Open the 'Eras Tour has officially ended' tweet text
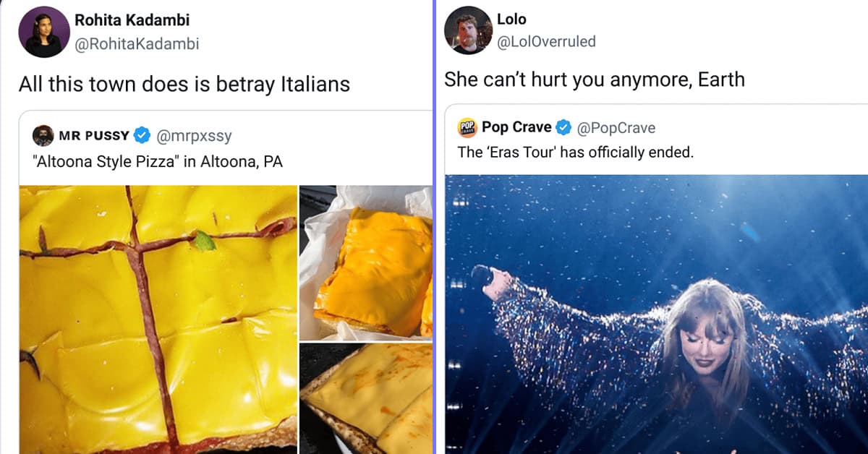The width and height of the screenshot is (868, 454). [575, 153]
